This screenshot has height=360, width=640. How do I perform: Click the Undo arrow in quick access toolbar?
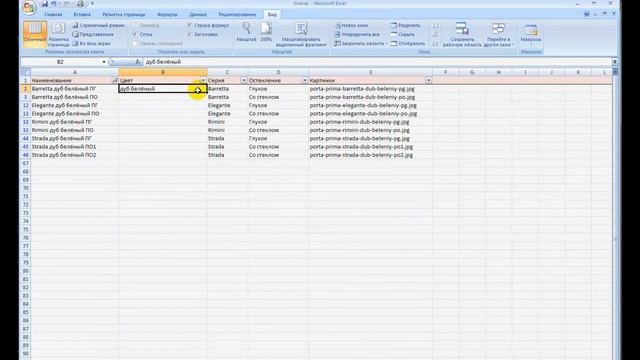pos(53,4)
